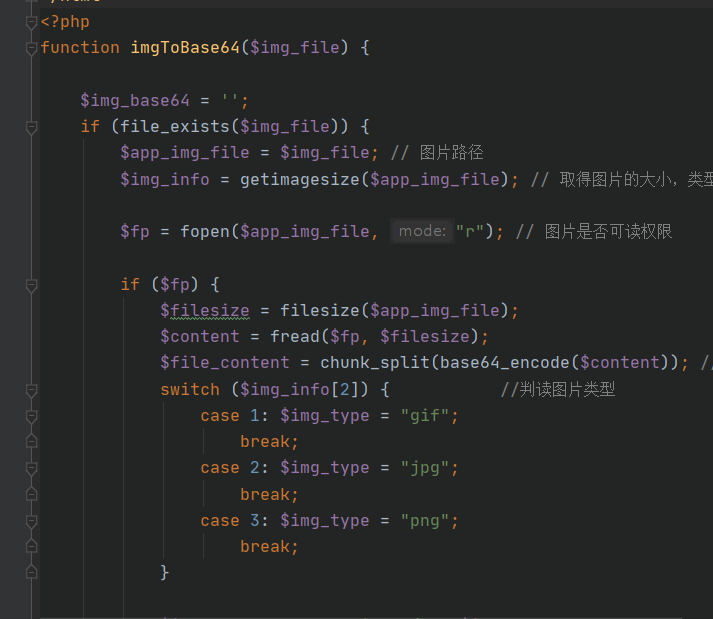Click the underlined $filesize variable

(x=205, y=311)
